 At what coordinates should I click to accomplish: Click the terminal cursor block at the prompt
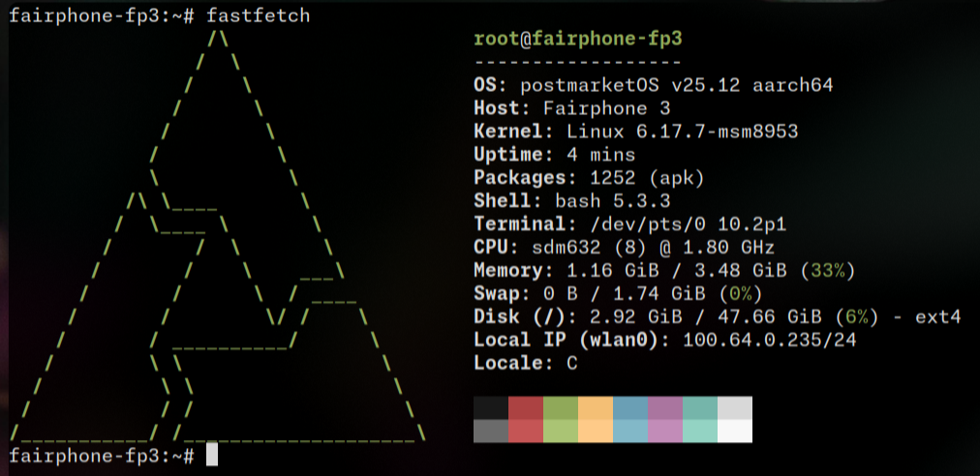(212, 455)
